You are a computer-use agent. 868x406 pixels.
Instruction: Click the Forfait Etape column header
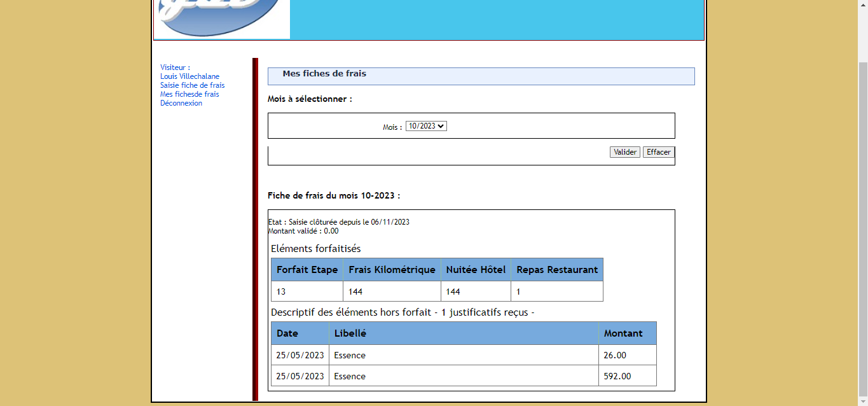pyautogui.click(x=307, y=270)
